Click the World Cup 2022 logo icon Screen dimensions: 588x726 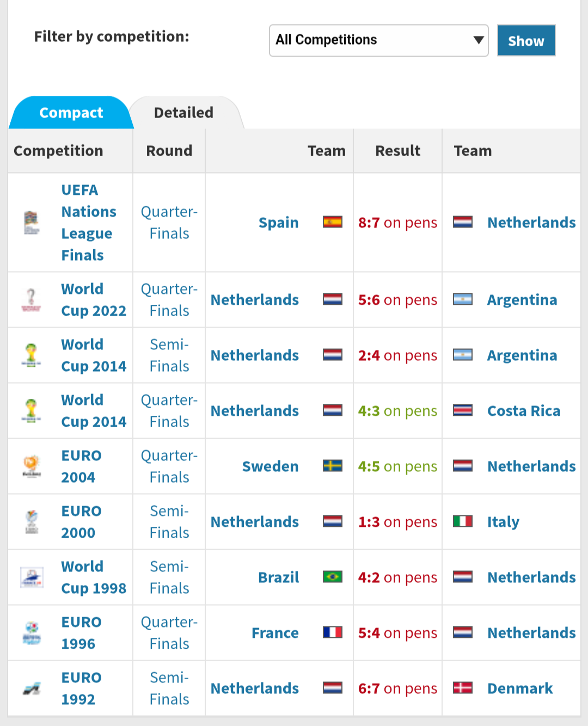(x=31, y=300)
